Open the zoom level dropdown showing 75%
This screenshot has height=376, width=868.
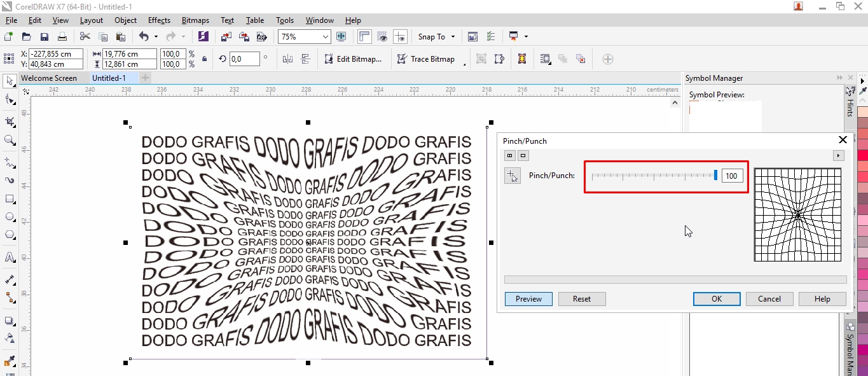[325, 36]
